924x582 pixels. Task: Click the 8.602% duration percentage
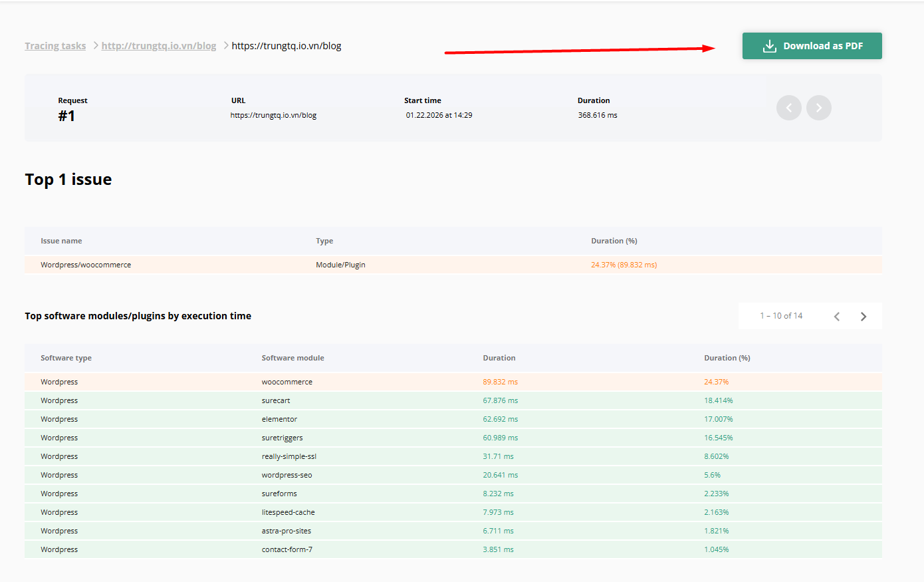(x=717, y=456)
